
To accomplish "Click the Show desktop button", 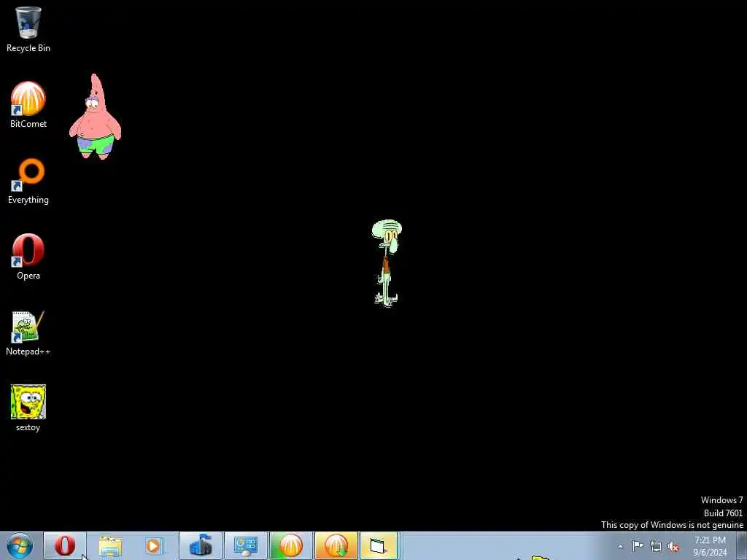I will click(742, 545).
